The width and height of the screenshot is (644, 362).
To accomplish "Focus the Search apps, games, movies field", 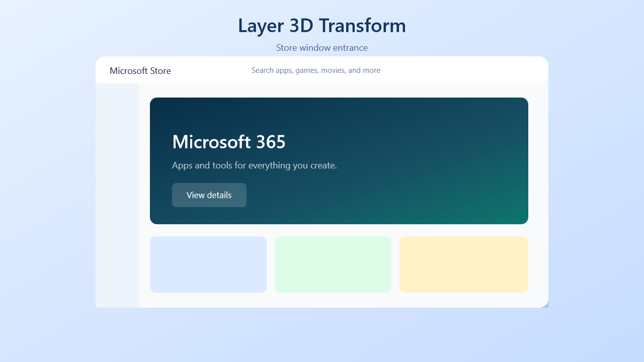I will [316, 70].
